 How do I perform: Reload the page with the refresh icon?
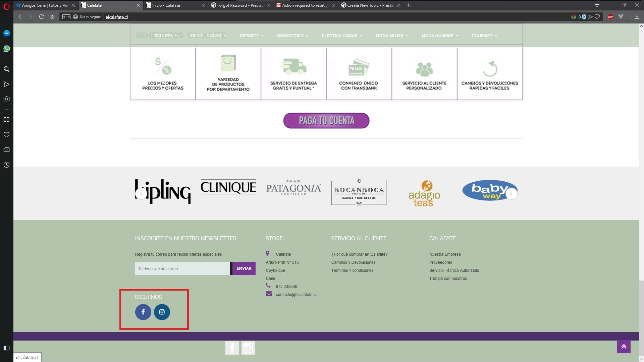[x=41, y=17]
